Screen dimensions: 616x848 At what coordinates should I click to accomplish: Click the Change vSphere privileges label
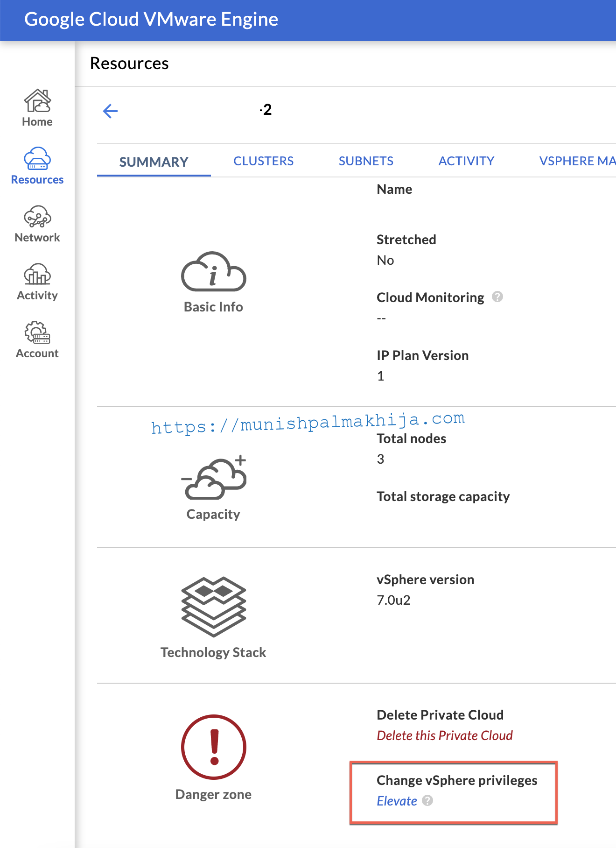[457, 780]
